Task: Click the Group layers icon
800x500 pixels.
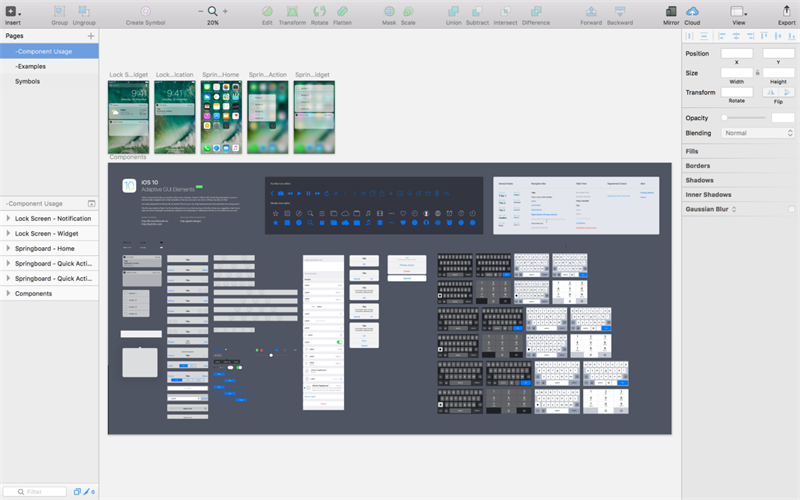Action: click(60, 11)
